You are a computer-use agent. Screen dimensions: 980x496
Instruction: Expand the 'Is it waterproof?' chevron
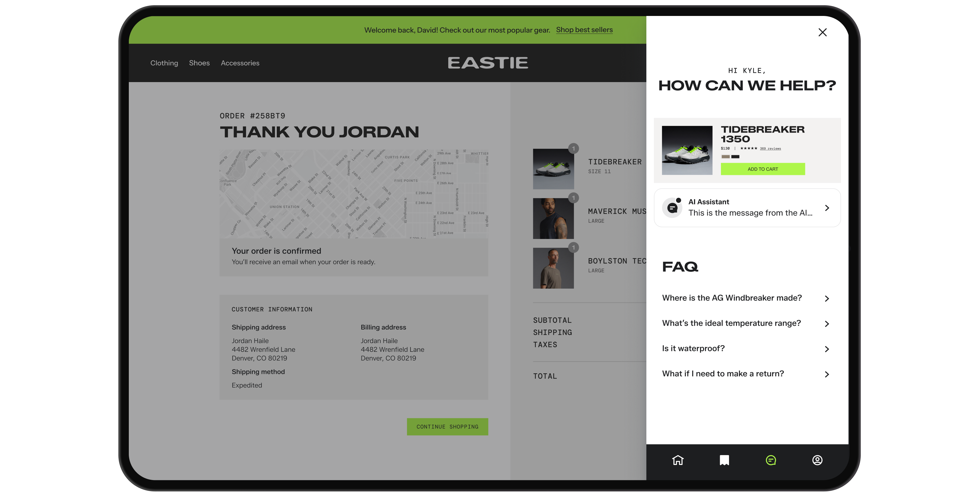click(x=827, y=349)
